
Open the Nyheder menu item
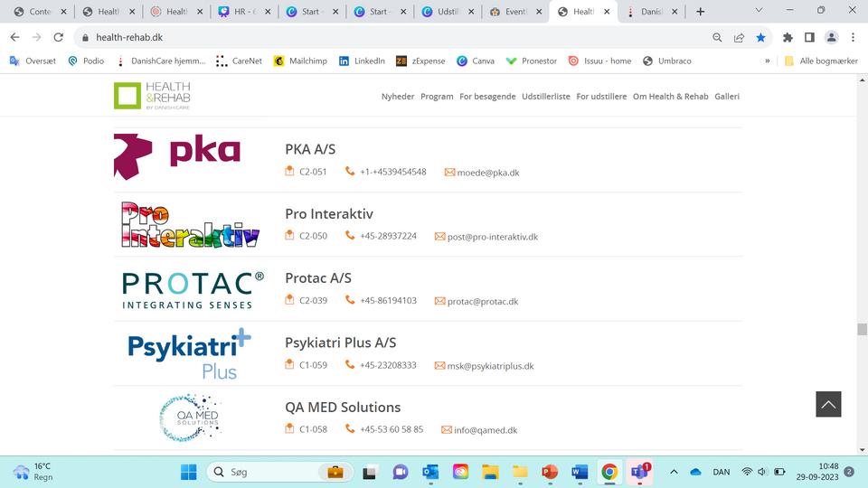coord(398,97)
